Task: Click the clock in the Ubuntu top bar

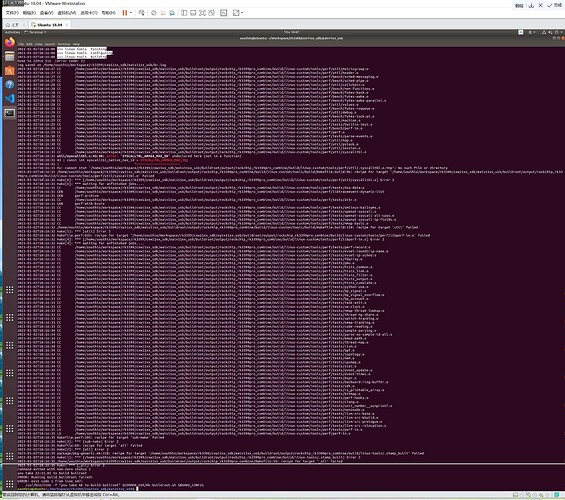Action: (292, 32)
